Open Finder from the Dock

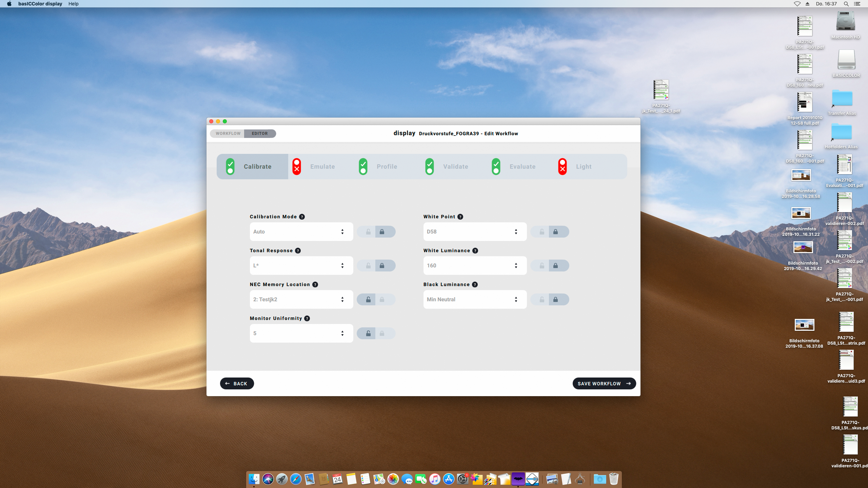254,479
